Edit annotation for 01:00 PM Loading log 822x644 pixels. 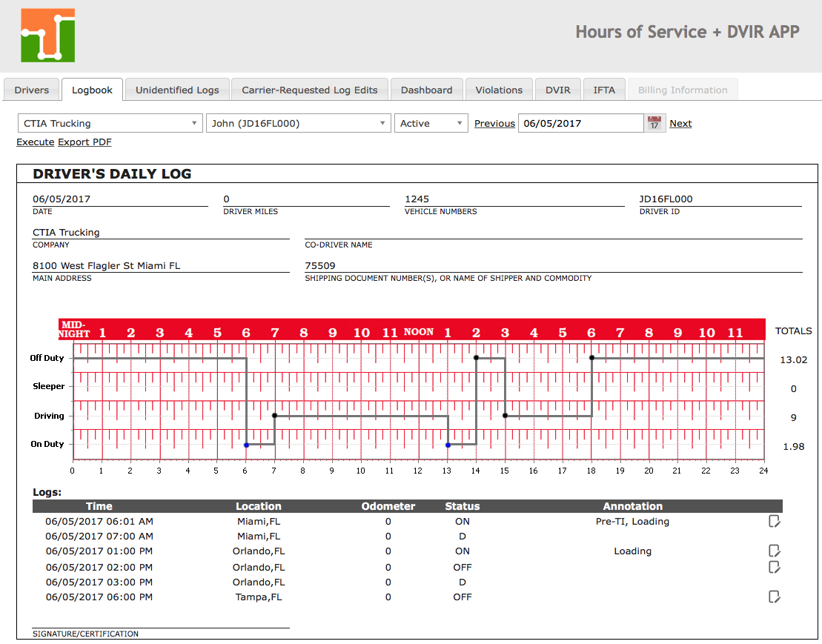tap(775, 551)
